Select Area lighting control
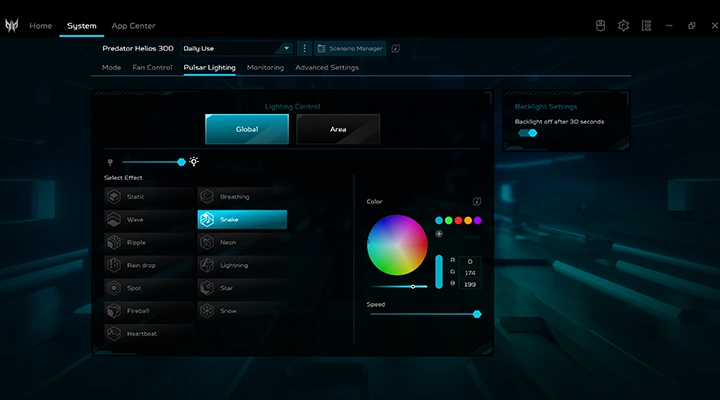Viewport: 720px width, 400px height. 338,129
